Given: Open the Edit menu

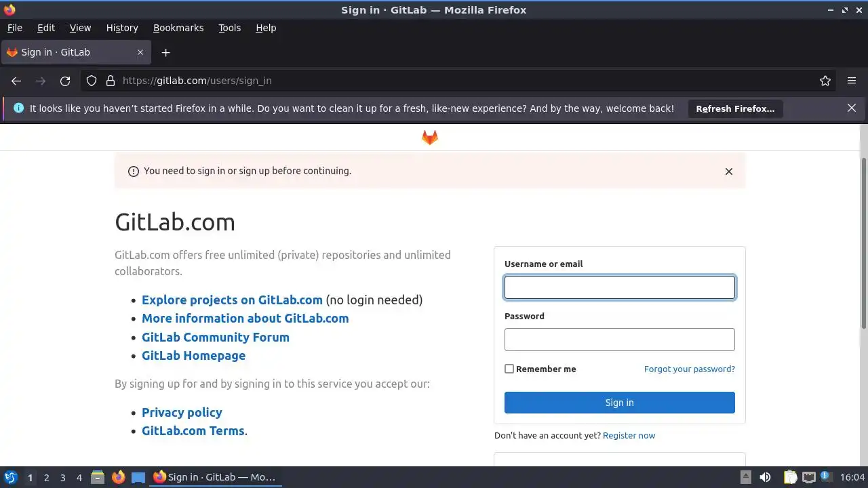Looking at the screenshot, I should 46,28.
